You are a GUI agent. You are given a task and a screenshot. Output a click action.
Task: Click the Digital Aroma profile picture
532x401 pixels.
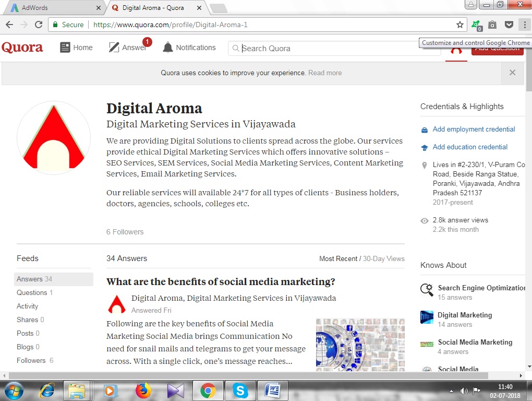[54, 137]
